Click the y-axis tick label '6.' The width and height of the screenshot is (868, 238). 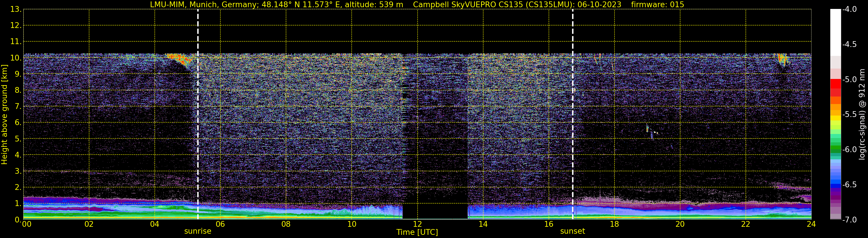(x=18, y=122)
